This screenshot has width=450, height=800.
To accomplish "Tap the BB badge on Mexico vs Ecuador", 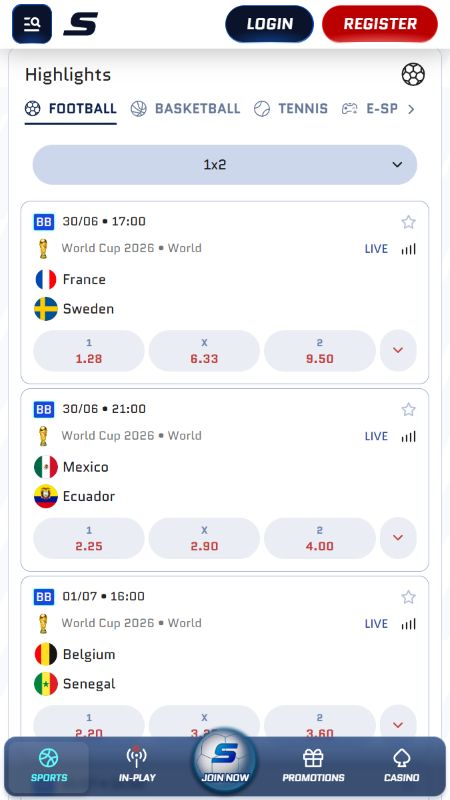I will click(x=44, y=409).
